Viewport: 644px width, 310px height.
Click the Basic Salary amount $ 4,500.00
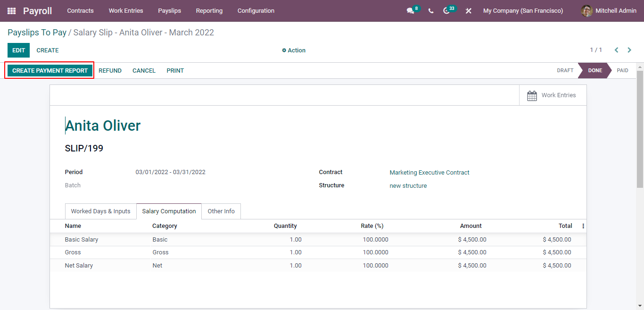click(x=472, y=240)
